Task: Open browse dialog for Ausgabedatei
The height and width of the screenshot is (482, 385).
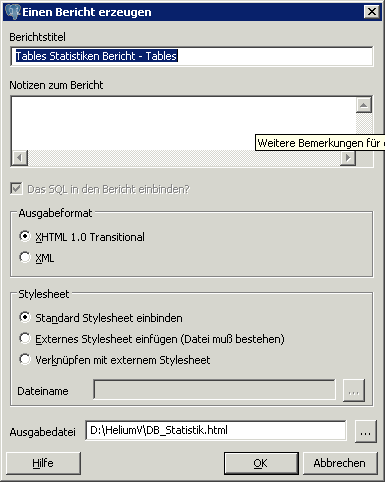Action: click(x=366, y=432)
